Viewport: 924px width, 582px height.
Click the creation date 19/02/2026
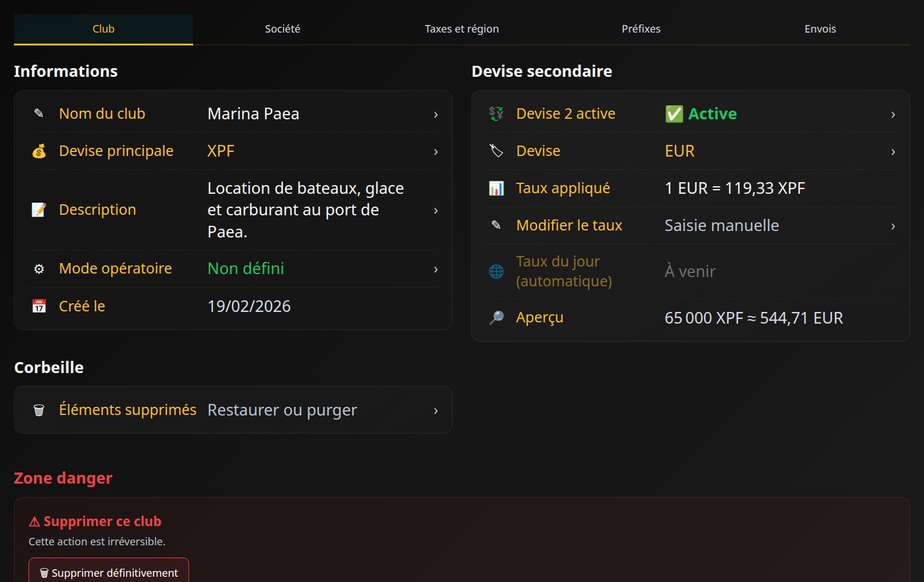pos(249,306)
